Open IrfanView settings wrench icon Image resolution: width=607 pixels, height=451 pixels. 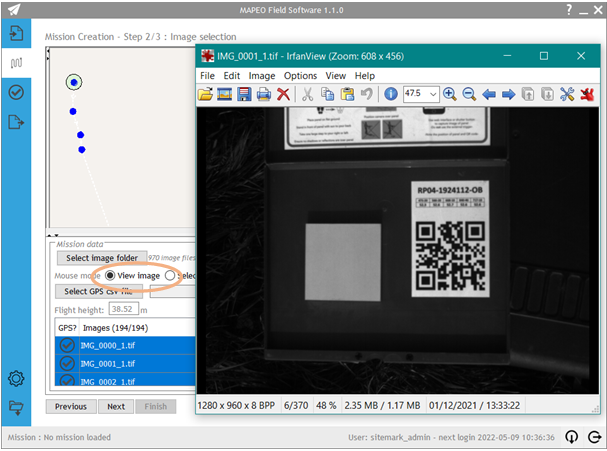[567, 94]
